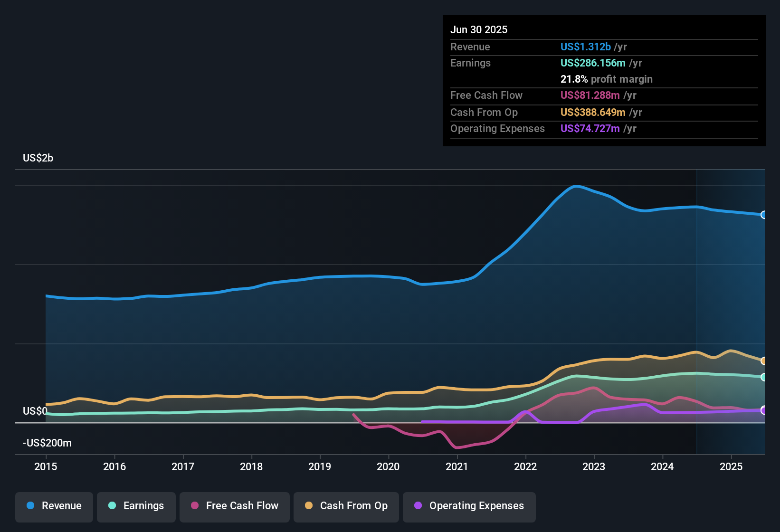Click the US$1.312b revenue value
Viewport: 780px width, 532px height.
click(586, 47)
